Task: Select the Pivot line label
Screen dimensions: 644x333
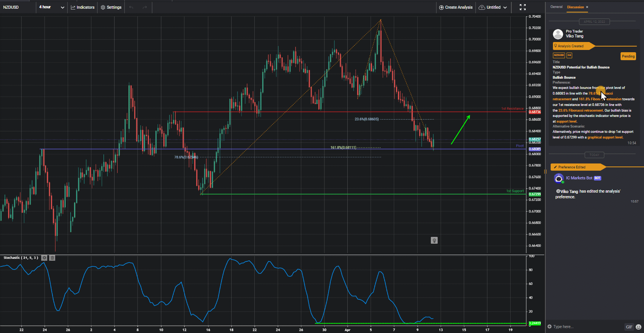Action: (520, 146)
